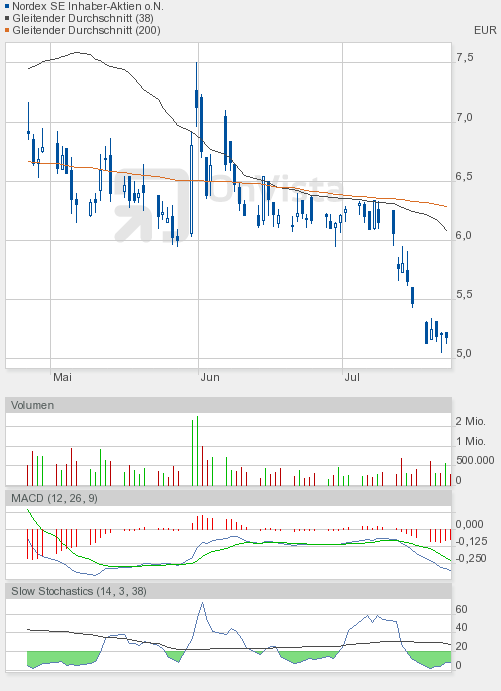Viewport: 501px width, 691px height.
Task: Click the 500.000 volume axis label
Action: coord(475,461)
